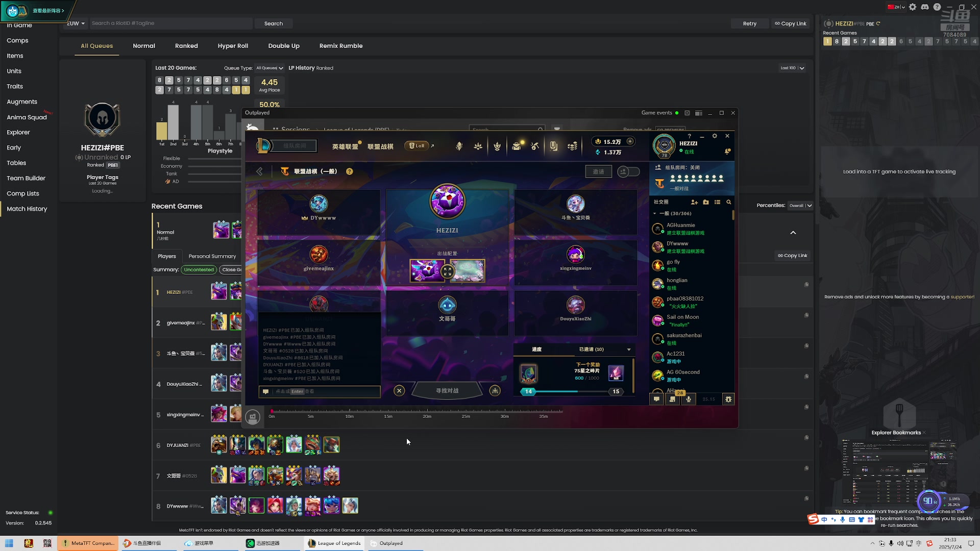The width and height of the screenshot is (980, 551).
Task: Open the language flag dropdown in the title bar
Action: pos(896,7)
